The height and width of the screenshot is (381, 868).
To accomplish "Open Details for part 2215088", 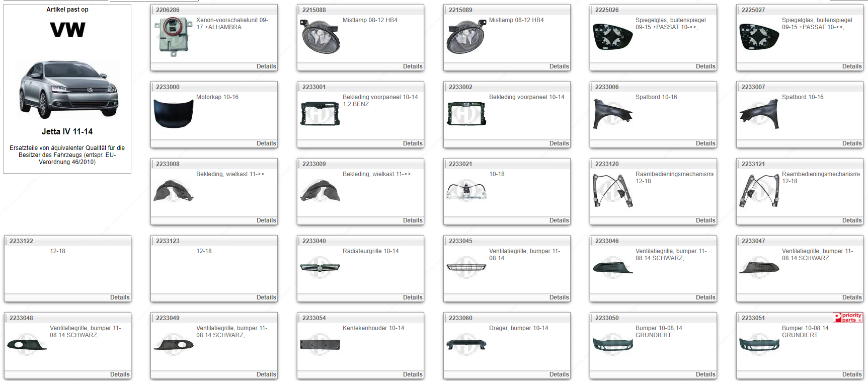I will pos(412,66).
